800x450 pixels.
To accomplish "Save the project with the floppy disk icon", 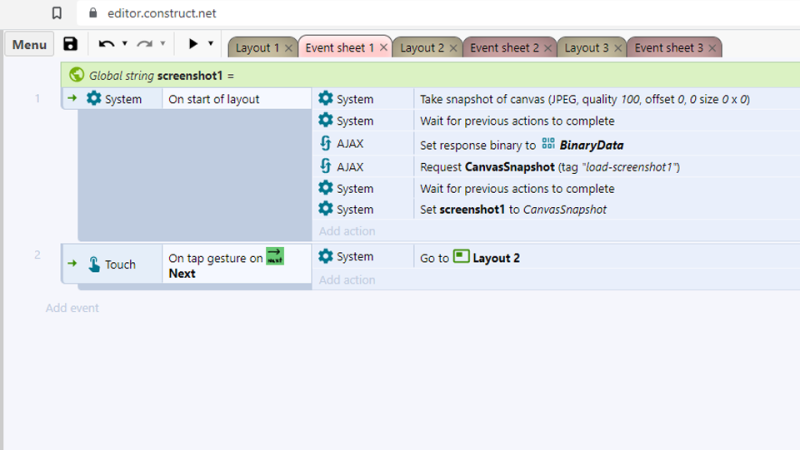I will 70,44.
